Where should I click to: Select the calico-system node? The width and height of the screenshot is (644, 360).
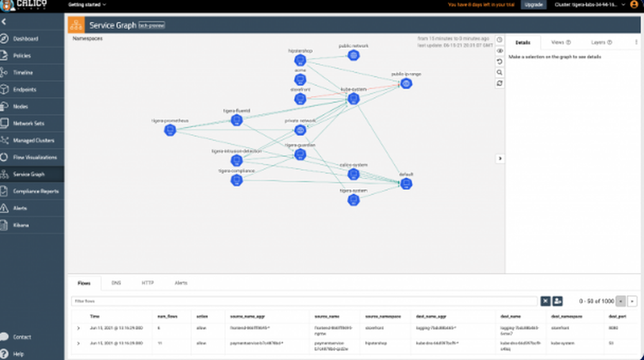tap(354, 174)
